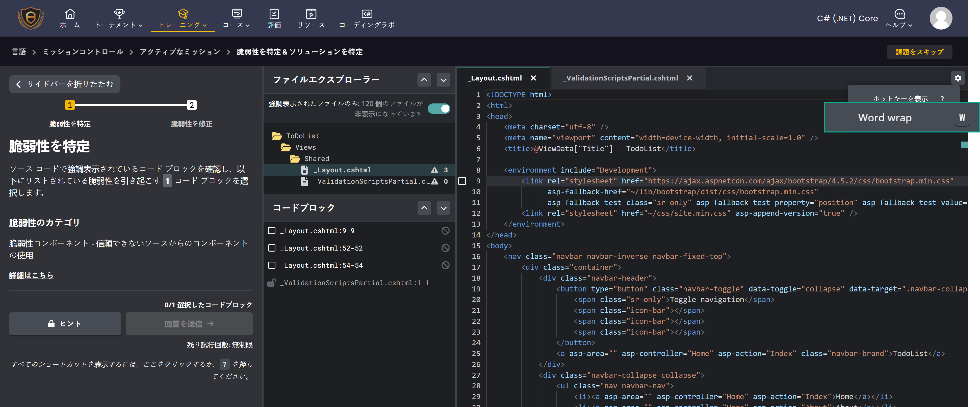Click the _ValidationScriptsPartial file icon in explorer

click(304, 181)
